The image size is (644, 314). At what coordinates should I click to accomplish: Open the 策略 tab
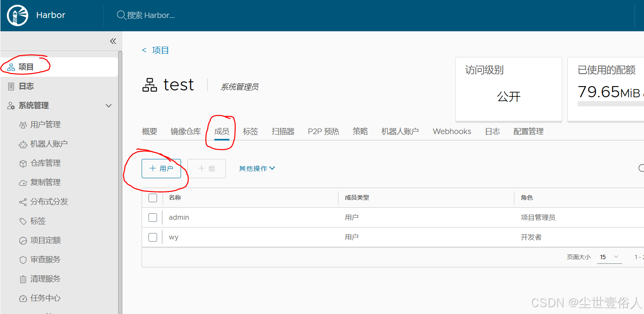tap(360, 132)
